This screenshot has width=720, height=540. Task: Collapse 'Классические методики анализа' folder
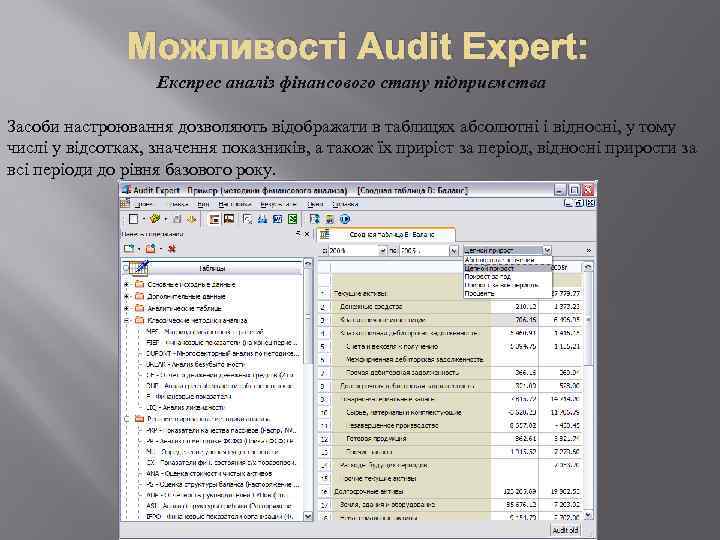point(126,321)
